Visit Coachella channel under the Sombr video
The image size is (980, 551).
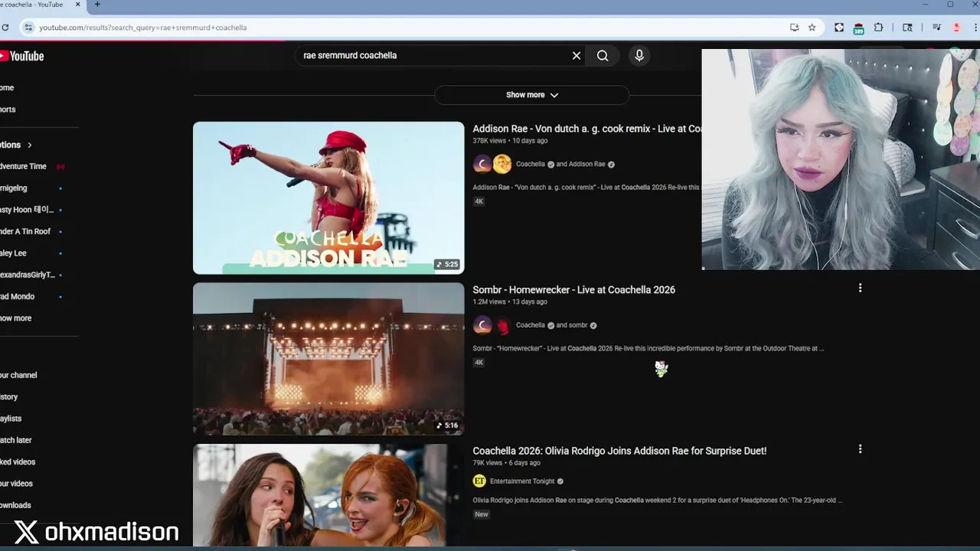[530, 325]
